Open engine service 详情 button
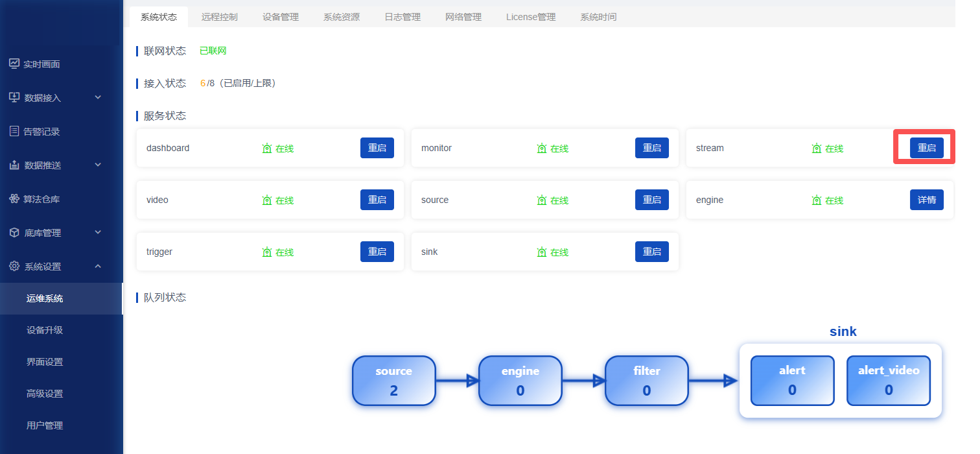 click(927, 200)
